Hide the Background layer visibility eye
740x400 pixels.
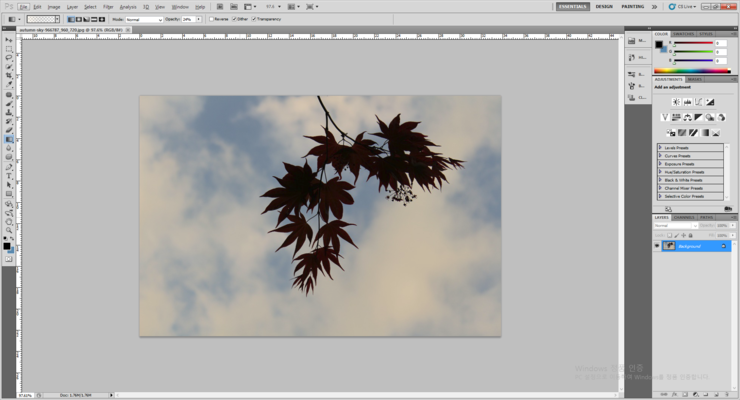[657, 245]
